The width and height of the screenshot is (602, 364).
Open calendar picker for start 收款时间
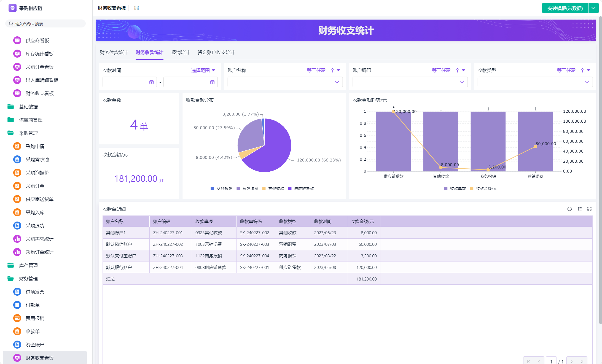pos(151,82)
